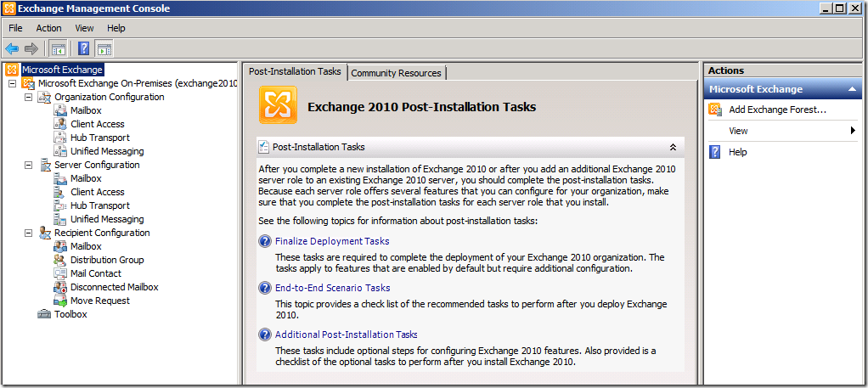868x388 pixels.
Task: Click Unified Messaging icon under Server Configuration
Action: [x=60, y=219]
